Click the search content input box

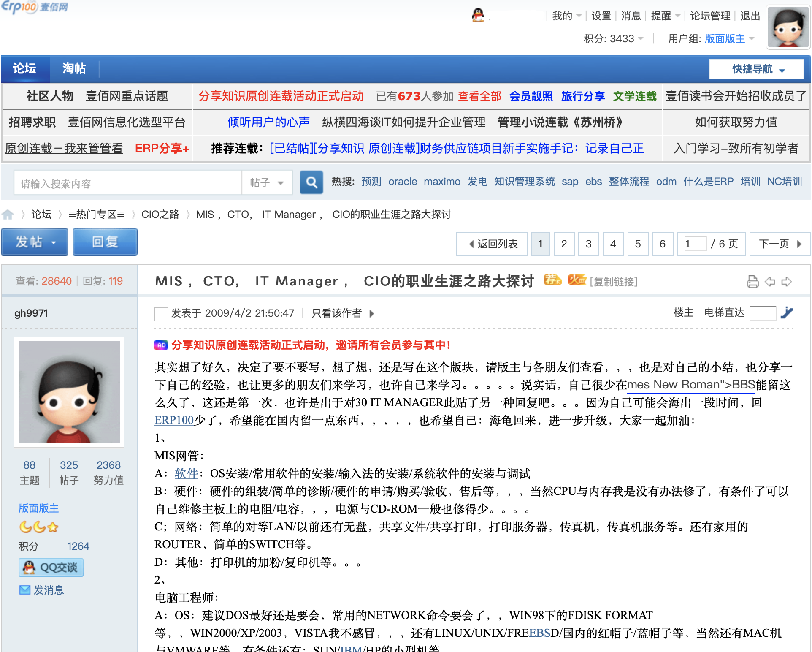[128, 183]
